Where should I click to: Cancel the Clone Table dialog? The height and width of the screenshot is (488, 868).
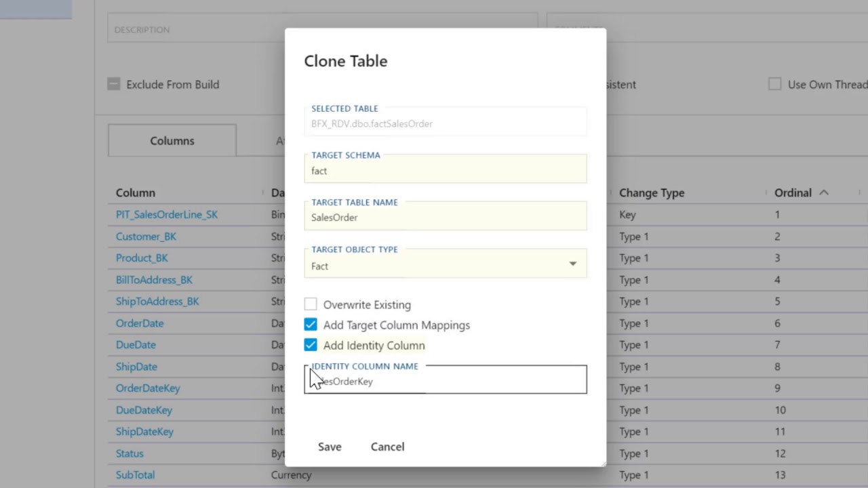coord(387,447)
